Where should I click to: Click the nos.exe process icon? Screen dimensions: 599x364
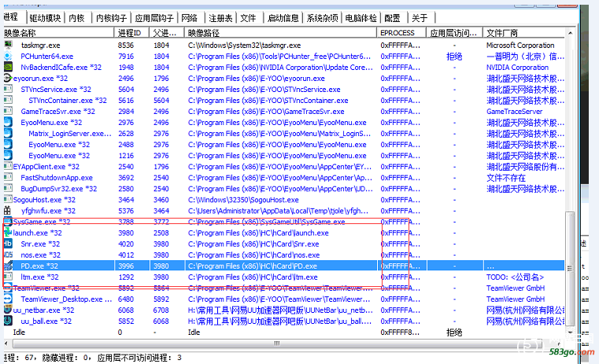[x=8, y=255]
